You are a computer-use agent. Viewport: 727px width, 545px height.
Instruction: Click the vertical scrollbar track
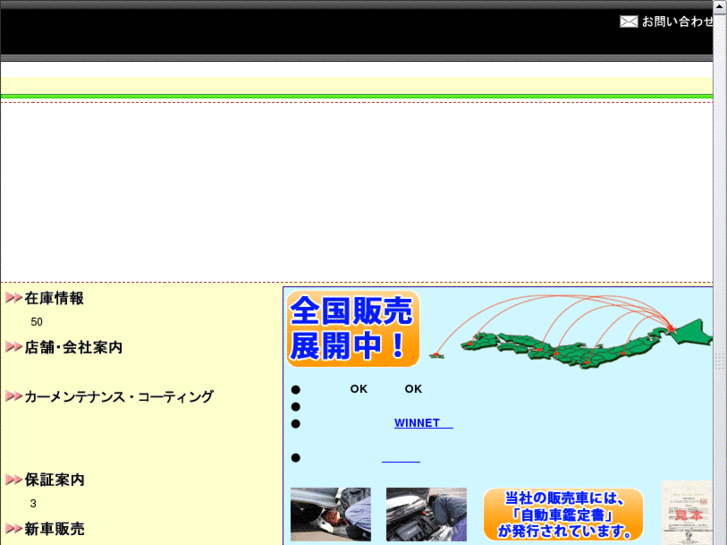(x=720, y=278)
